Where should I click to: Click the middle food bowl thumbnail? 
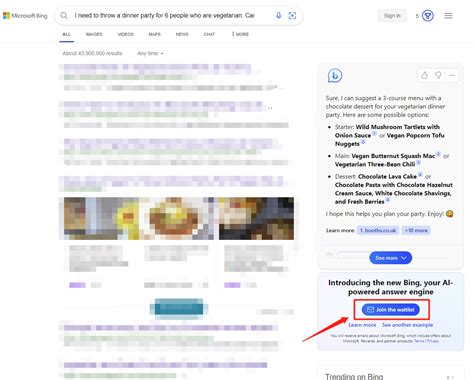tap(176, 218)
